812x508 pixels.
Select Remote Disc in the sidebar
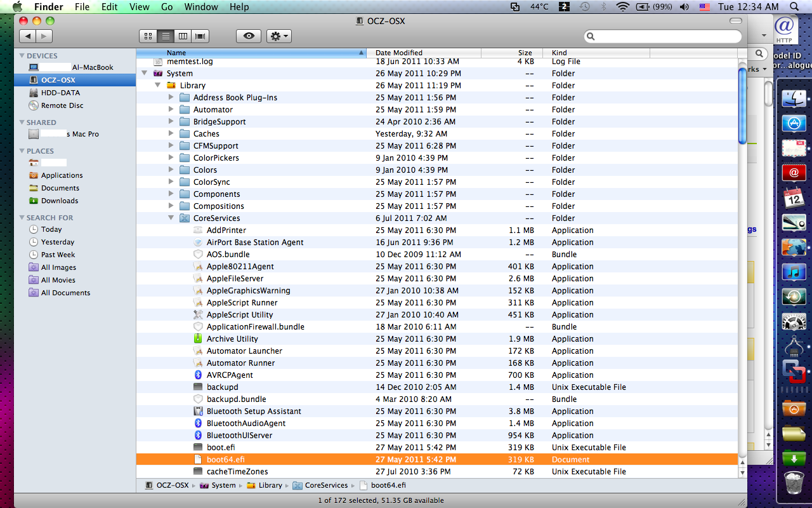(x=75, y=105)
